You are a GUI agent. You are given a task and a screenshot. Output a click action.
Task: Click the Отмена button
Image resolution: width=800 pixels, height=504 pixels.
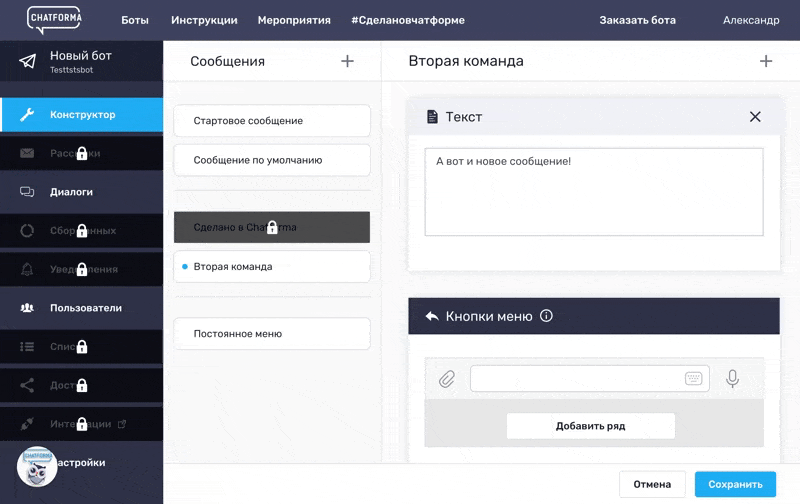652,484
